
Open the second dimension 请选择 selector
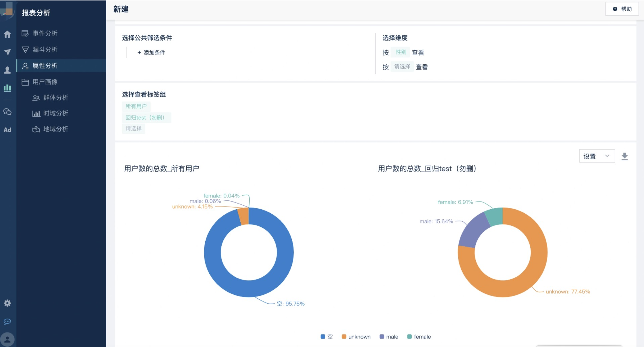[x=402, y=67]
